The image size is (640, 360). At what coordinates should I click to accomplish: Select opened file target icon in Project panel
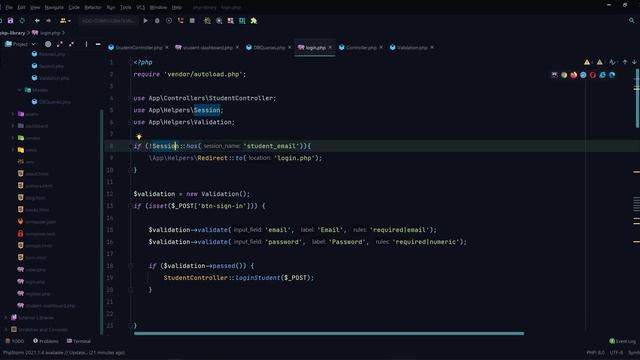click(x=48, y=44)
